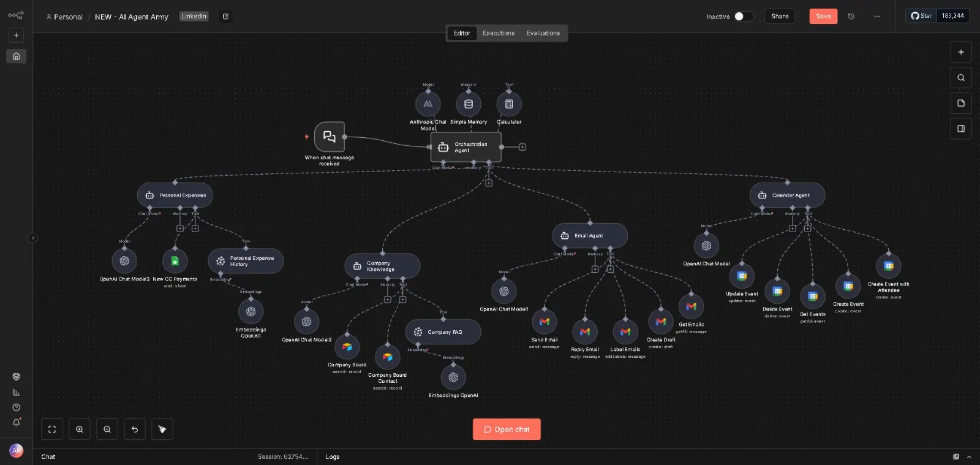Select the Get Emails Gmail node
The height and width of the screenshot is (465, 980).
click(x=692, y=306)
